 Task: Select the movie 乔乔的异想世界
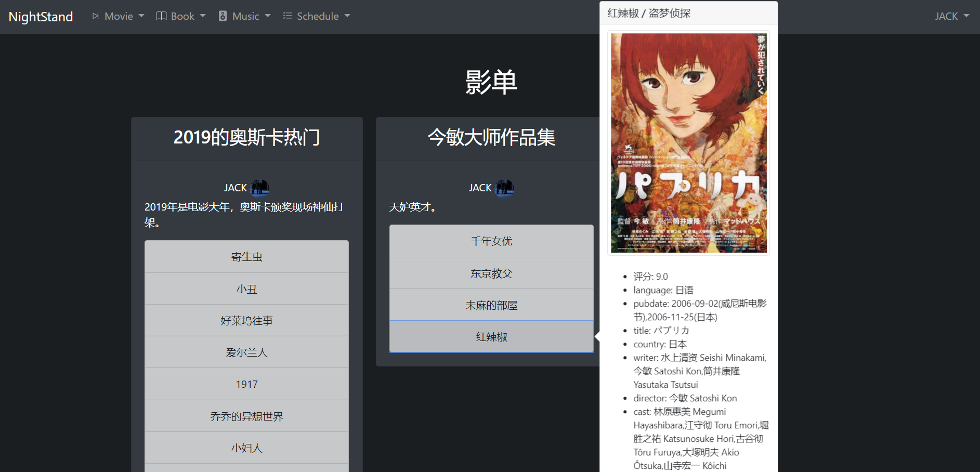246,416
